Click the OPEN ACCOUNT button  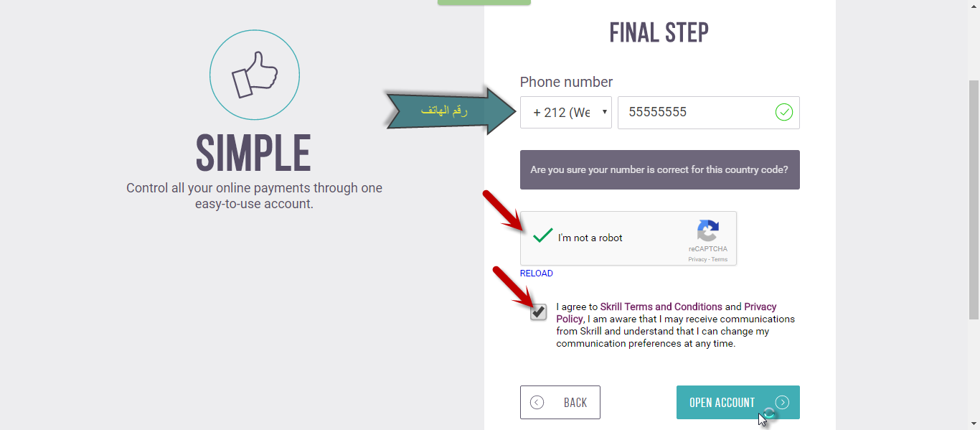(738, 403)
